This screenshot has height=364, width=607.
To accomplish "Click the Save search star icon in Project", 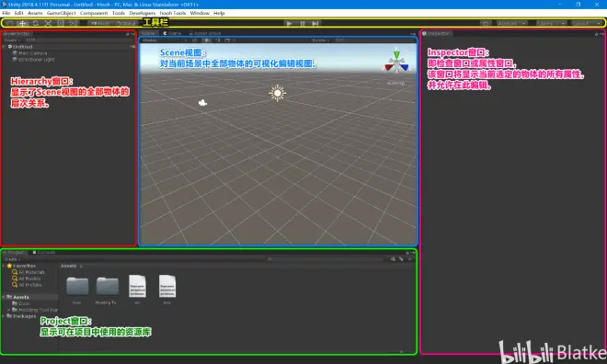I will (409, 259).
